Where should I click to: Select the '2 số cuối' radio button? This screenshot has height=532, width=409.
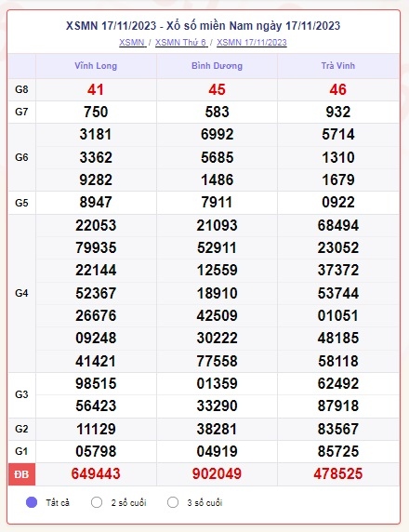point(97,502)
